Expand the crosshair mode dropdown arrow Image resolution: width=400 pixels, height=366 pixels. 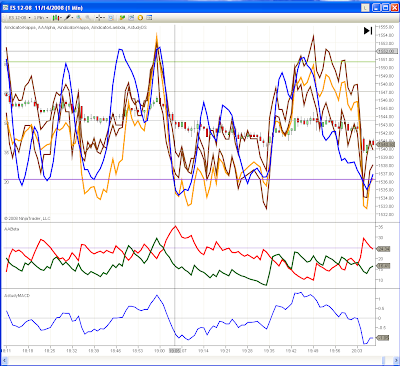pos(105,18)
